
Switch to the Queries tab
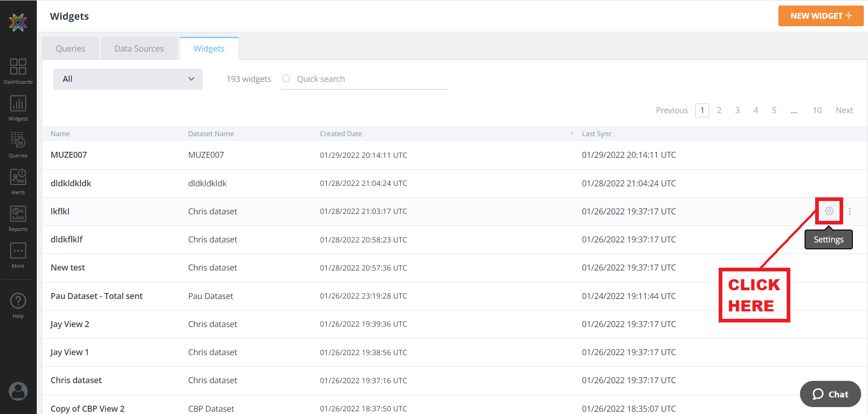point(70,49)
